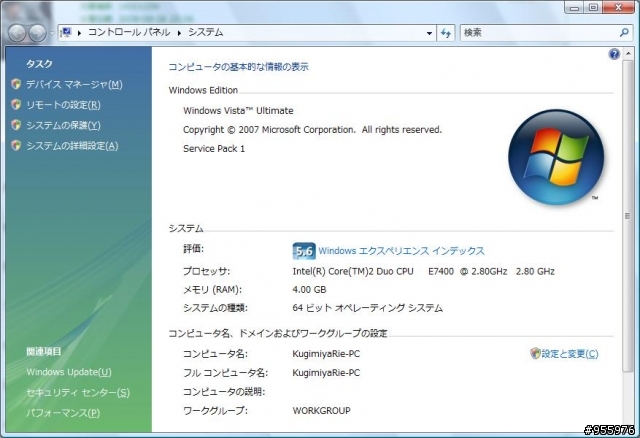Screen dimensions: 640x438
Task: Click the 5.6 rating badge icon
Action: [x=304, y=251]
